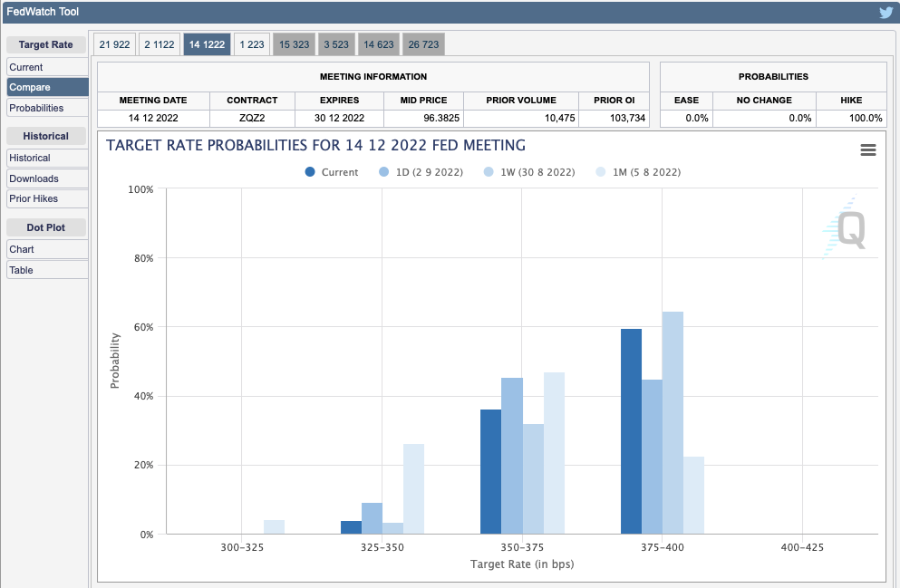900x588 pixels.
Task: Click the 1M bar at 350-375
Action: coord(555,453)
